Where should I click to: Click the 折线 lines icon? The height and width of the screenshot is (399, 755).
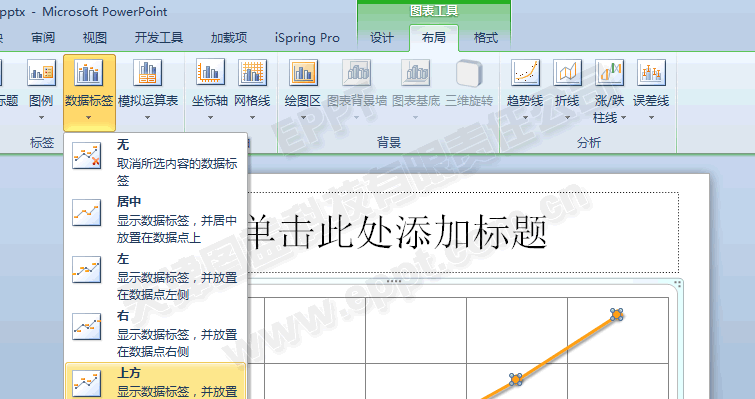click(x=567, y=73)
